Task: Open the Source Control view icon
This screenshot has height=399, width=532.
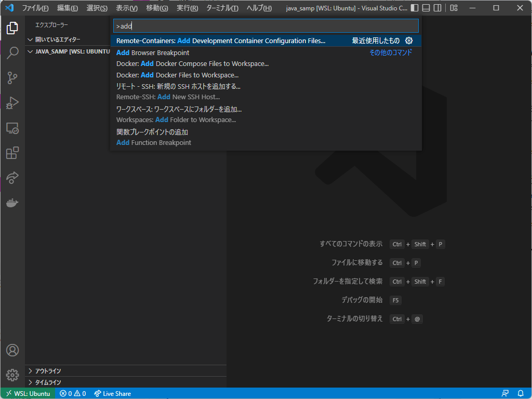Action: click(12, 78)
